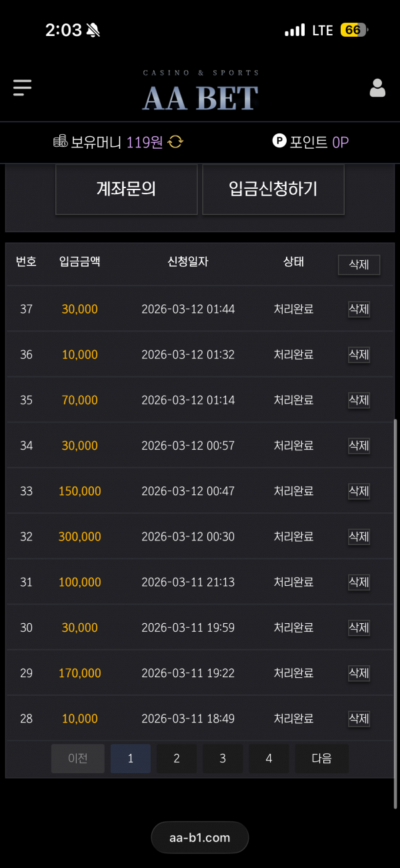
Task: Refresh balance with the circular arrows icon
Action: click(175, 141)
